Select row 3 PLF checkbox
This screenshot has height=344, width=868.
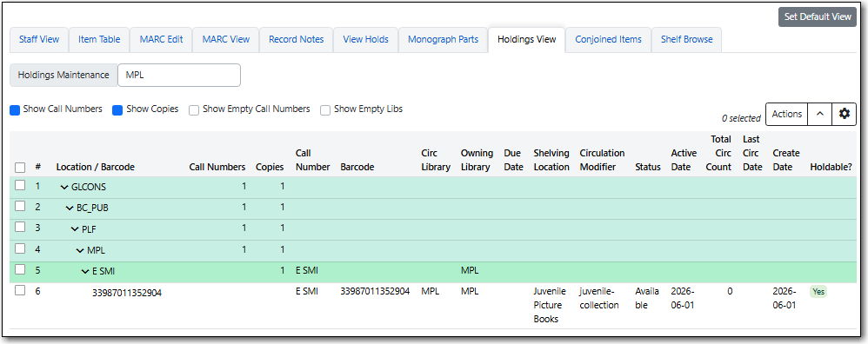[20, 228]
